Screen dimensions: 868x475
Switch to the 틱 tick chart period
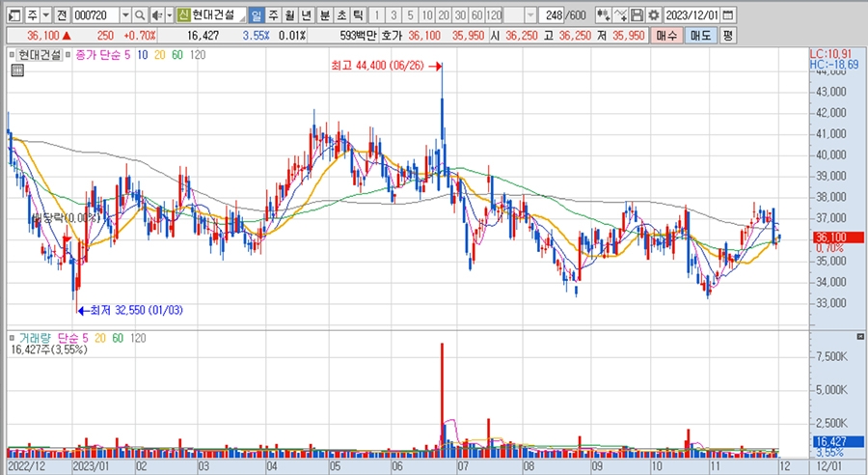pyautogui.click(x=358, y=15)
